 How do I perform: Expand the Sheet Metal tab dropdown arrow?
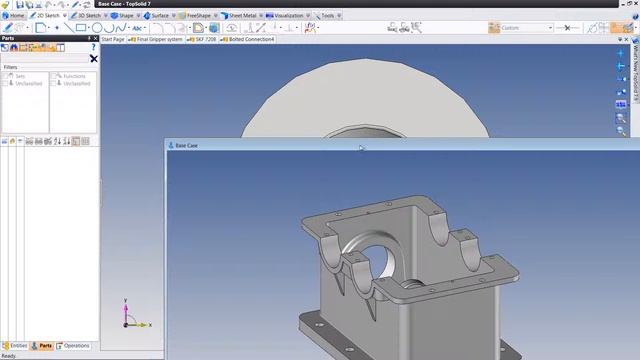(x=261, y=16)
